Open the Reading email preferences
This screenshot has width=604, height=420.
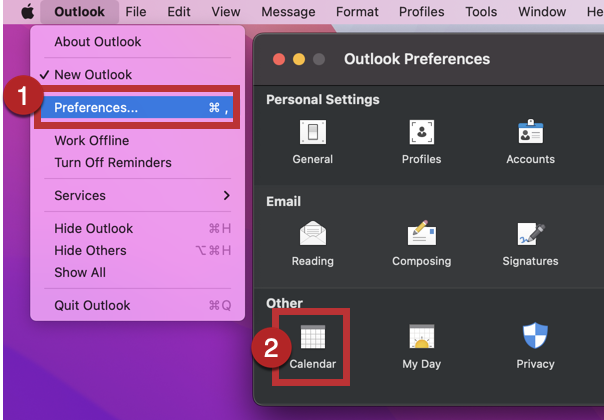coord(312,233)
